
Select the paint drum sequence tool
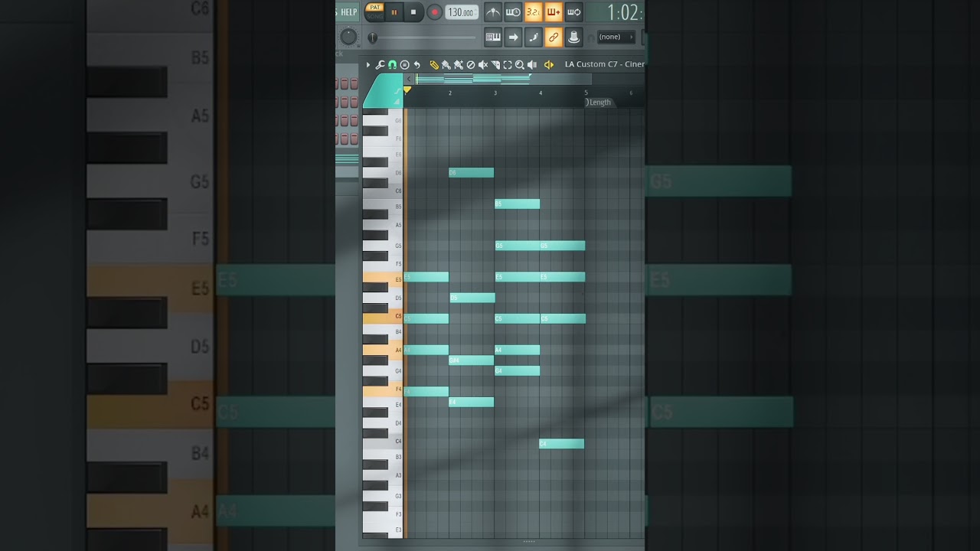459,65
